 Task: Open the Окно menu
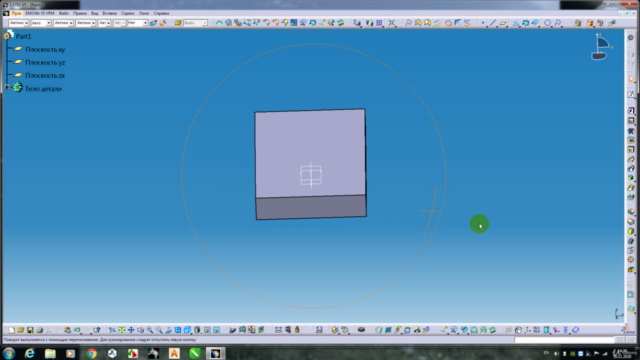point(144,13)
